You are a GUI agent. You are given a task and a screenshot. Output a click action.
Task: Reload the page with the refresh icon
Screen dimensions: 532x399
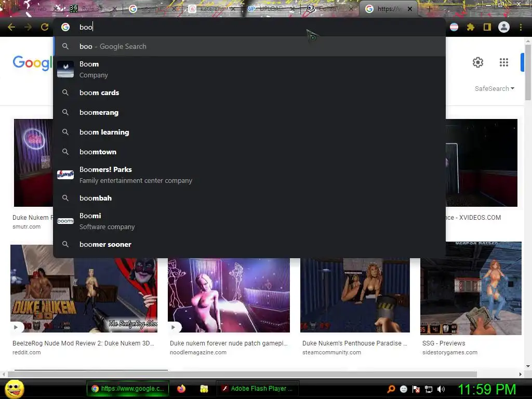pyautogui.click(x=45, y=27)
